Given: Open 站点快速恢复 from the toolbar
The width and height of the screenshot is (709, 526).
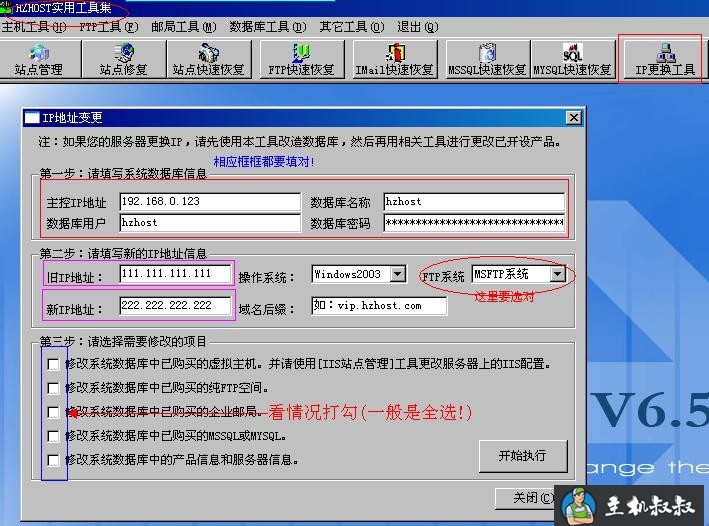Looking at the screenshot, I should [x=209, y=60].
